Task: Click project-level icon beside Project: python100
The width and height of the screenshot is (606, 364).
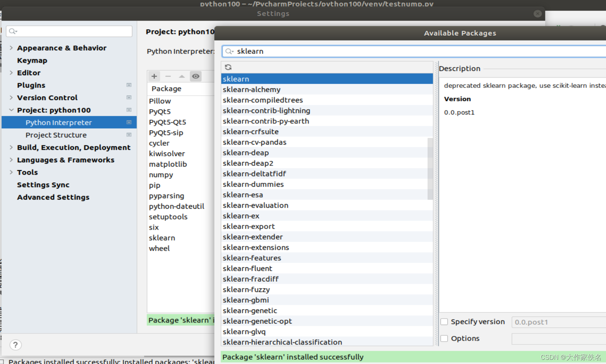Action: (129, 110)
